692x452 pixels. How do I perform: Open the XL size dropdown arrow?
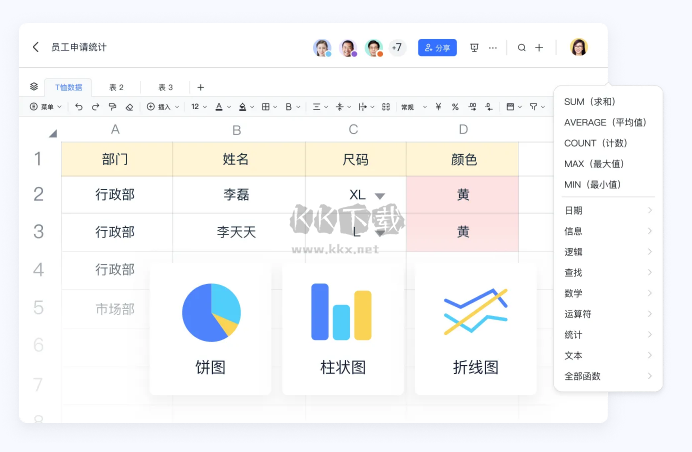click(380, 196)
